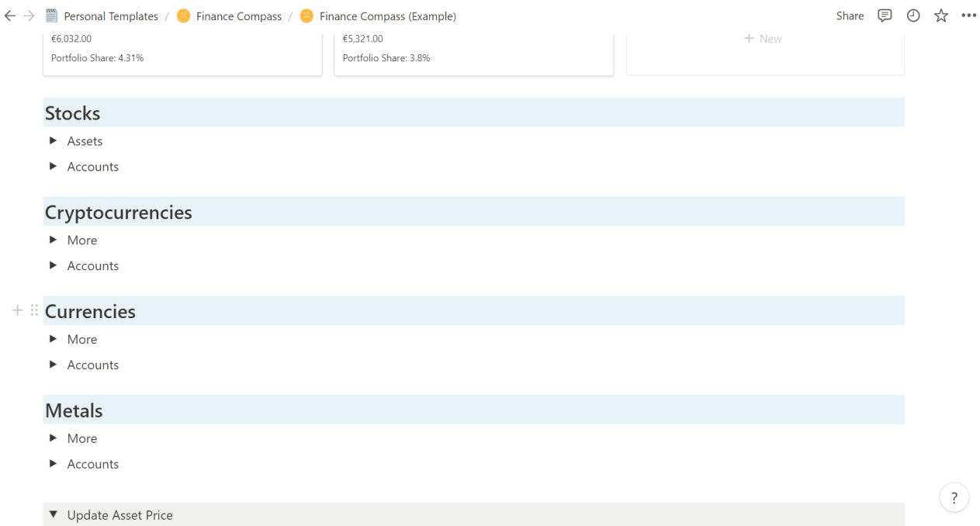Image resolution: width=980 pixels, height=526 pixels.
Task: Click Portfolio Share: 4.31% text
Action: pyautogui.click(x=97, y=58)
